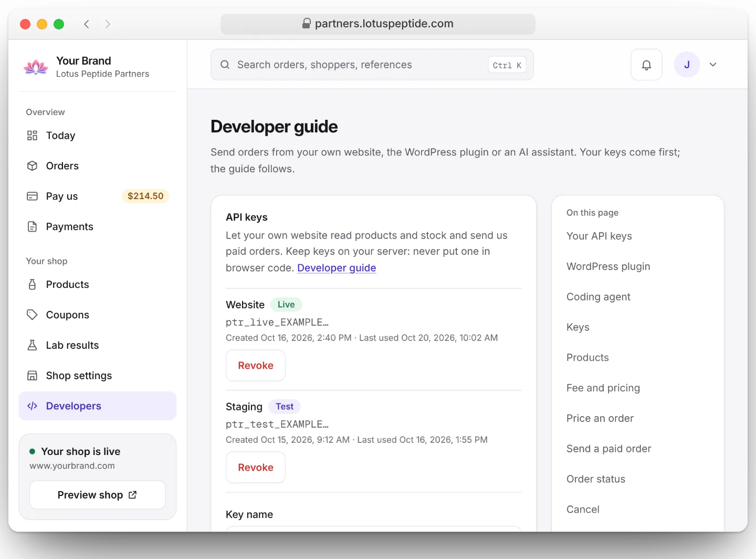Revoke the Staging test key
756x559 pixels.
point(256,468)
